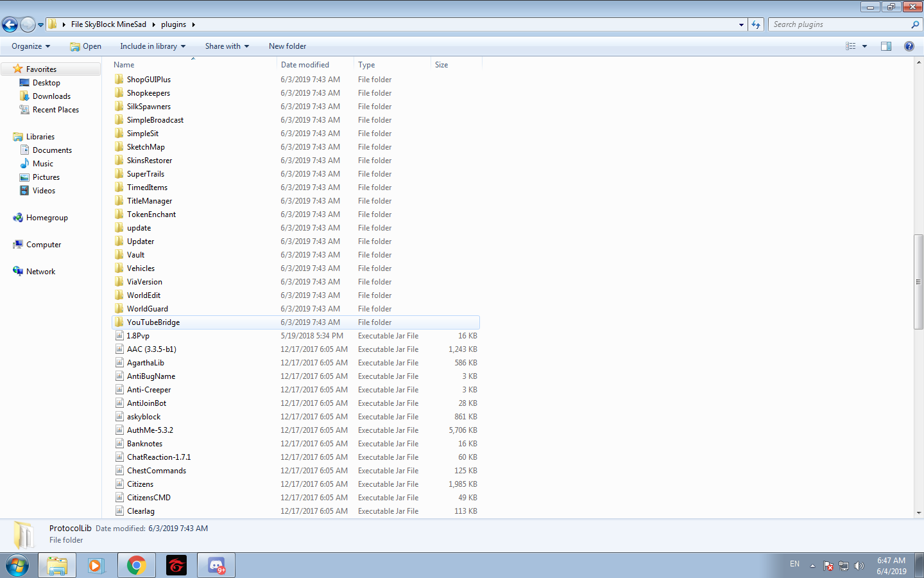Show hidden icons in the system tray
This screenshot has width=924, height=578.
point(812,566)
